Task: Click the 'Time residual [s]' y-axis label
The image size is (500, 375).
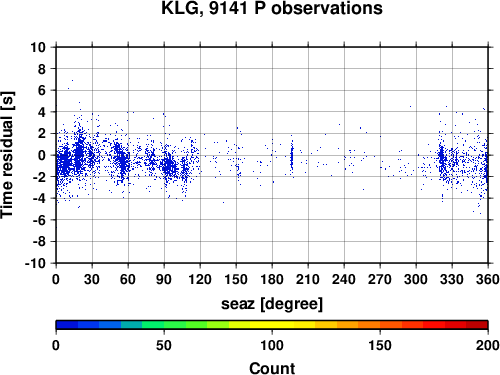Action: [x=7, y=155]
